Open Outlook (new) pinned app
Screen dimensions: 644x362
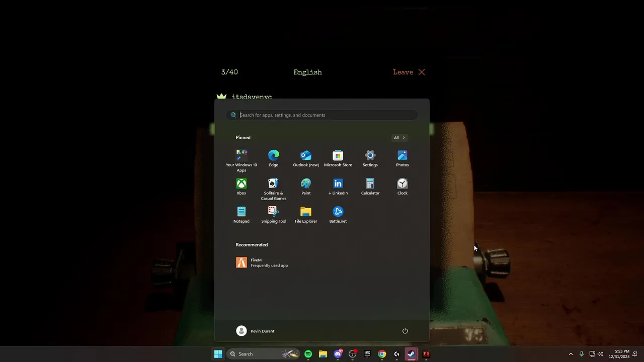[306, 158]
